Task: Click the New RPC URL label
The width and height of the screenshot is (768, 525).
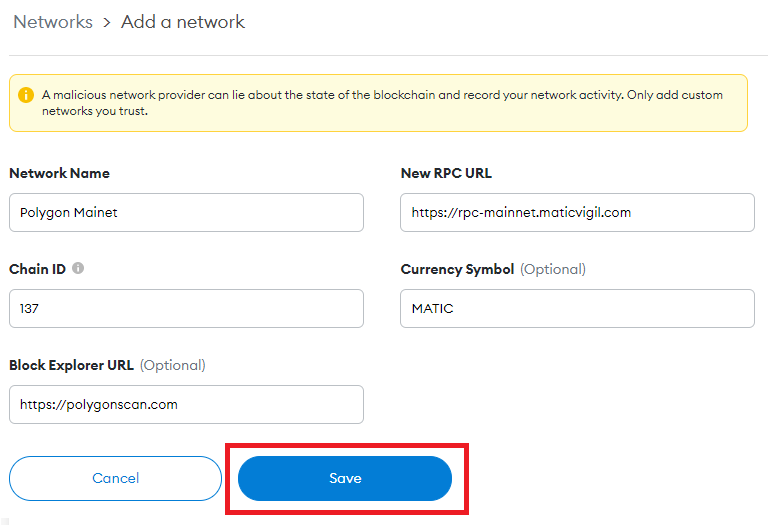Action: click(446, 173)
